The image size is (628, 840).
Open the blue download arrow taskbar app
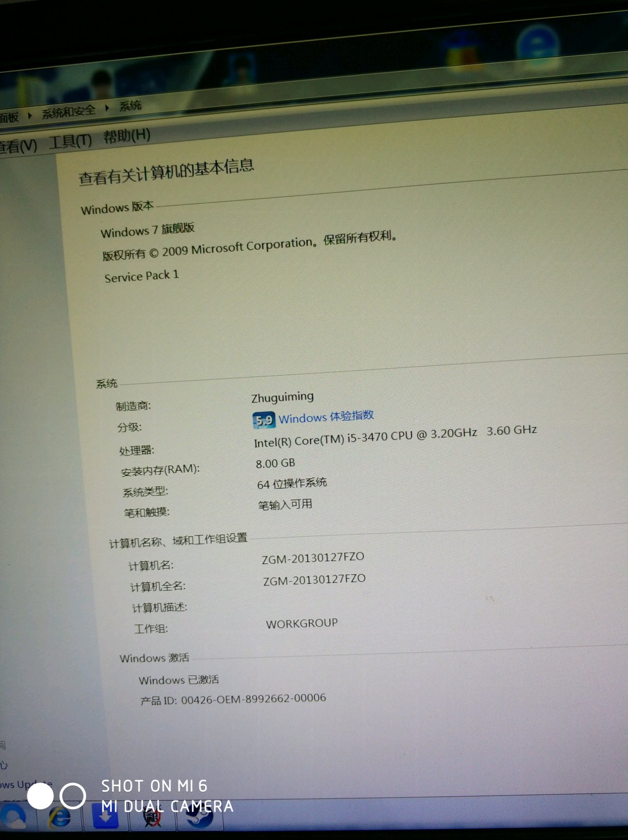pos(105,816)
